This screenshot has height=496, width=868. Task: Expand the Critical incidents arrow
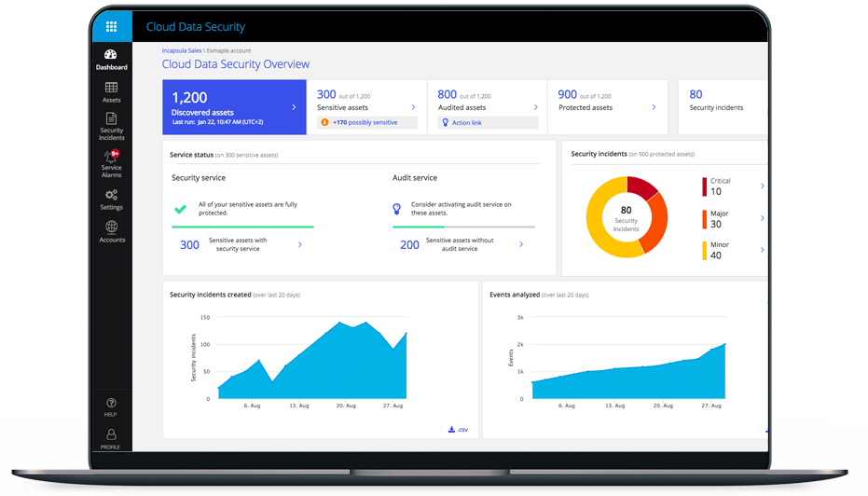[x=763, y=186]
